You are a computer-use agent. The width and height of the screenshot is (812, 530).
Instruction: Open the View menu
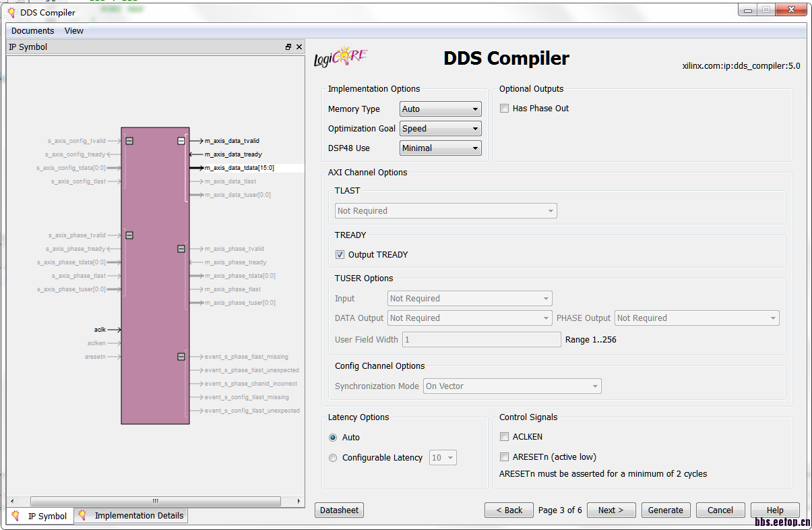coord(73,30)
